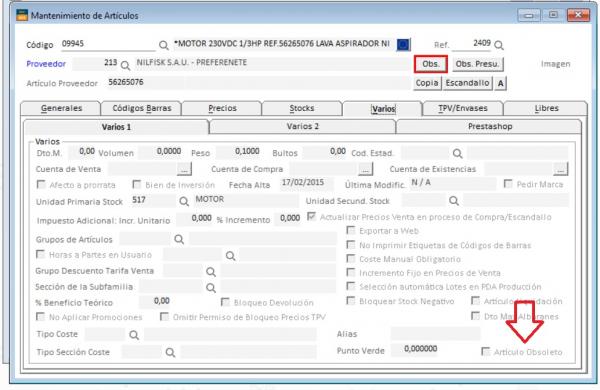Toggle Bien de Inversión checkbox

point(136,185)
